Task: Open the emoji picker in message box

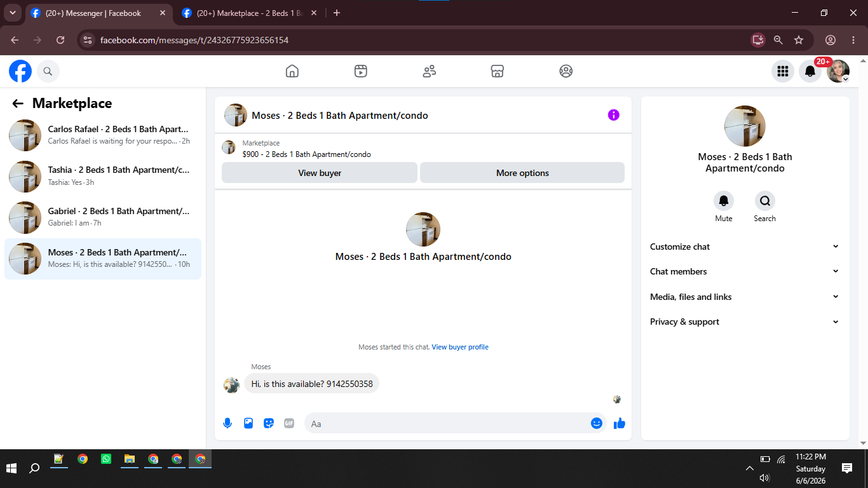Action: tap(597, 423)
